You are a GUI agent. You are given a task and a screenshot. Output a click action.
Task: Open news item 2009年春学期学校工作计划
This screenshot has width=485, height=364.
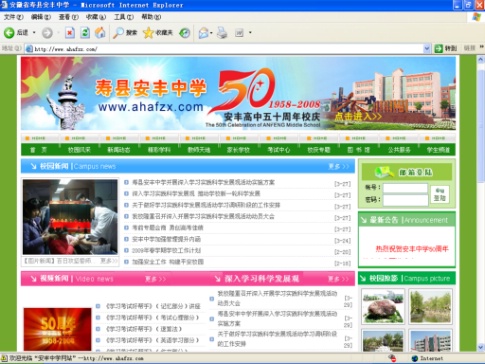166,250
